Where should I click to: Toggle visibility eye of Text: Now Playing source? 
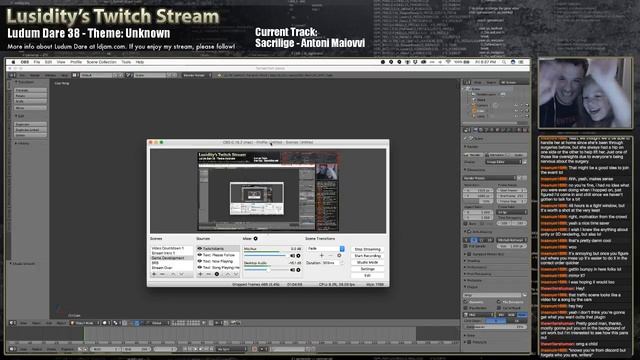(200, 261)
